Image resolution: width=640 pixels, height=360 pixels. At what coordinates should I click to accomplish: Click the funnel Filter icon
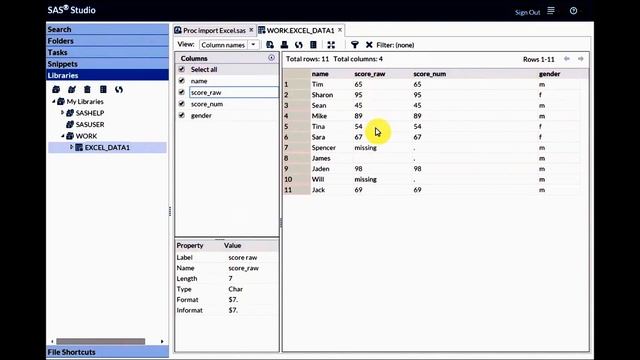355,45
